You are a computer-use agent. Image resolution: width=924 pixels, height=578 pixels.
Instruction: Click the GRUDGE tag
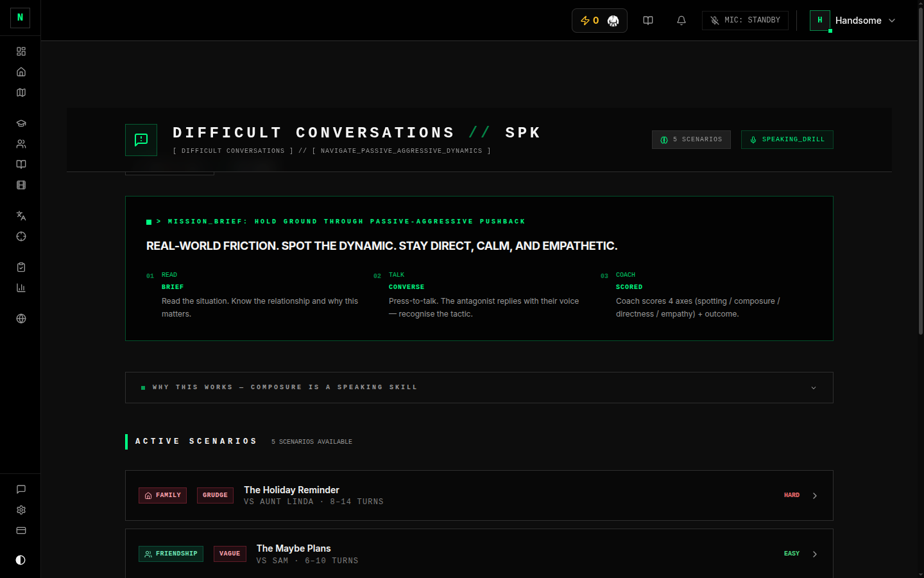[215, 495]
